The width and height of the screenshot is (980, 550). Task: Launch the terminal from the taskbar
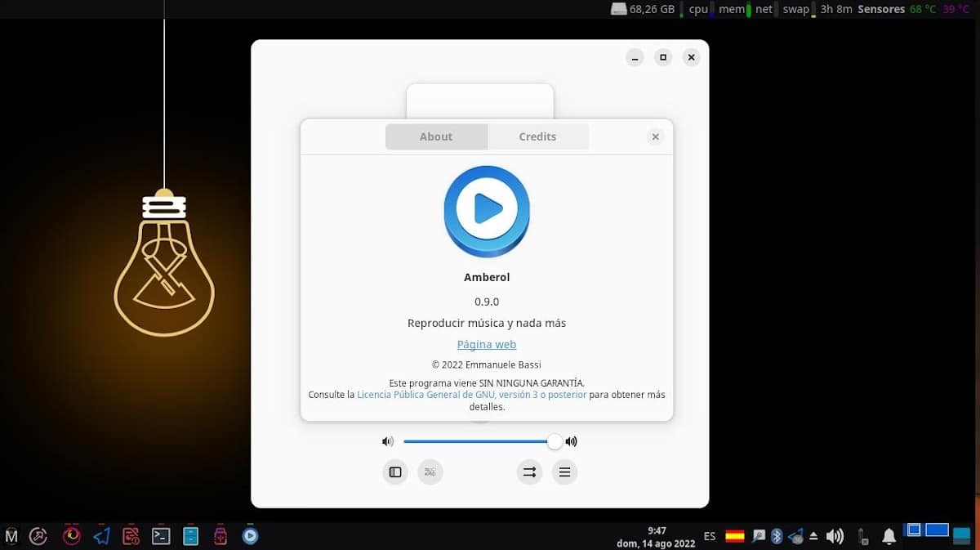click(161, 536)
